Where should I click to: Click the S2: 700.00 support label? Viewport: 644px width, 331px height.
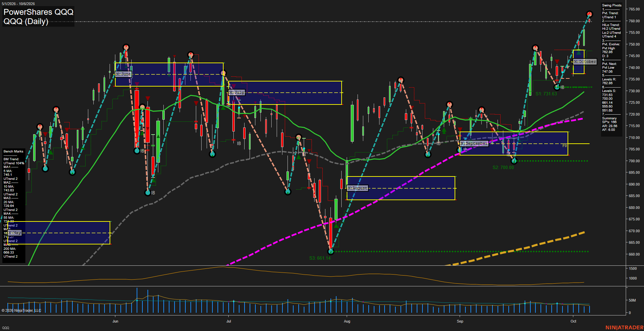click(x=503, y=167)
